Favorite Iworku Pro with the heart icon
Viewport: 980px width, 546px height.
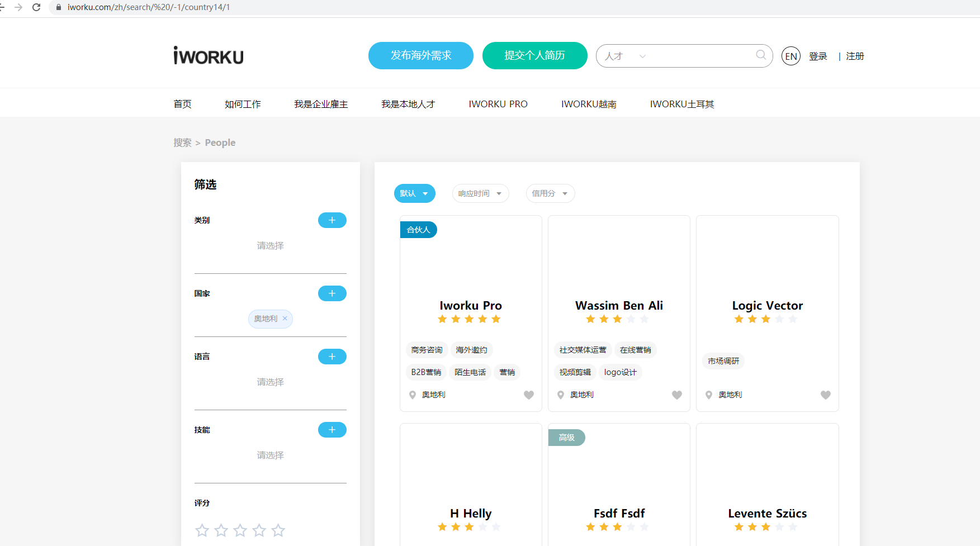[x=529, y=395]
